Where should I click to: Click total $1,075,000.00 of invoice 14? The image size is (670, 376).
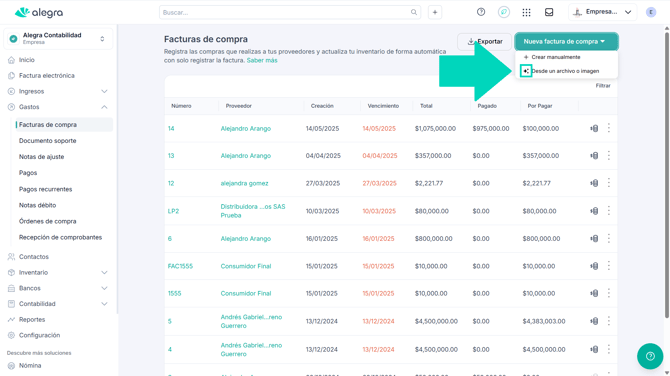[435, 129]
